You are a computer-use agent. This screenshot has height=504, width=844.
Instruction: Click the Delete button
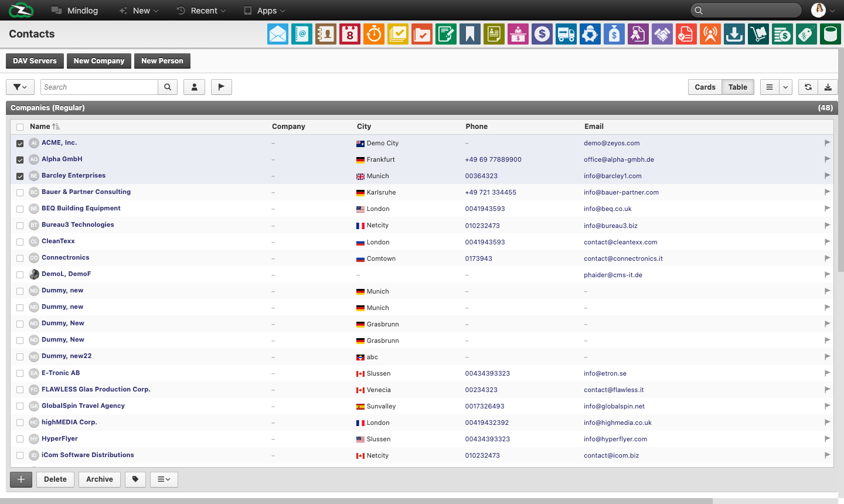click(55, 479)
